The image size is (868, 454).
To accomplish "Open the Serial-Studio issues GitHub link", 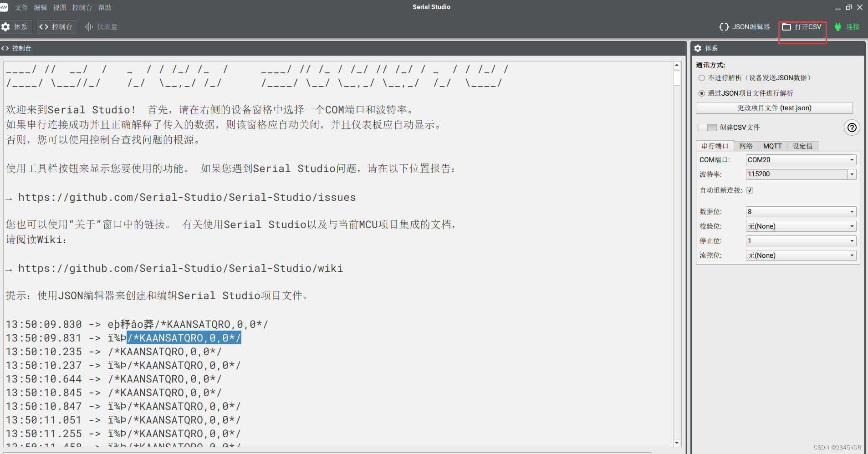I will (x=187, y=197).
